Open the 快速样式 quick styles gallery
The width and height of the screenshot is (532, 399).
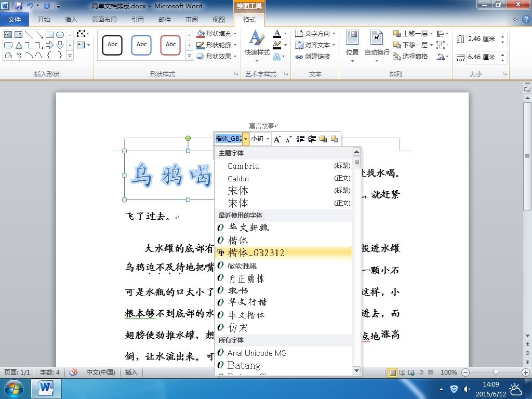(x=257, y=46)
